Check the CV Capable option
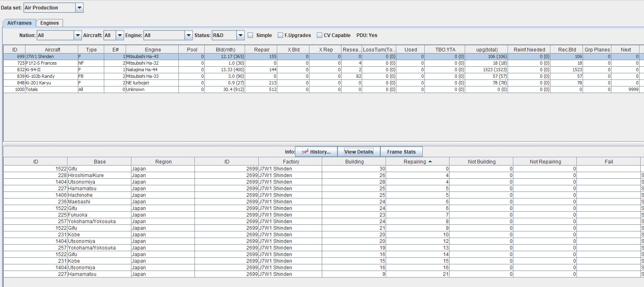644x287 pixels. click(x=320, y=35)
